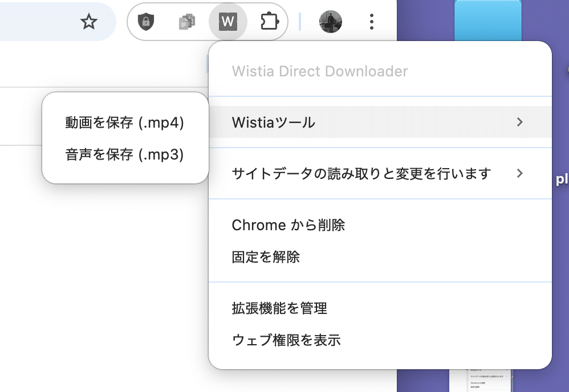The height and width of the screenshot is (392, 569).
Task: Open the Extensions puzzle piece menu
Action: (x=268, y=22)
